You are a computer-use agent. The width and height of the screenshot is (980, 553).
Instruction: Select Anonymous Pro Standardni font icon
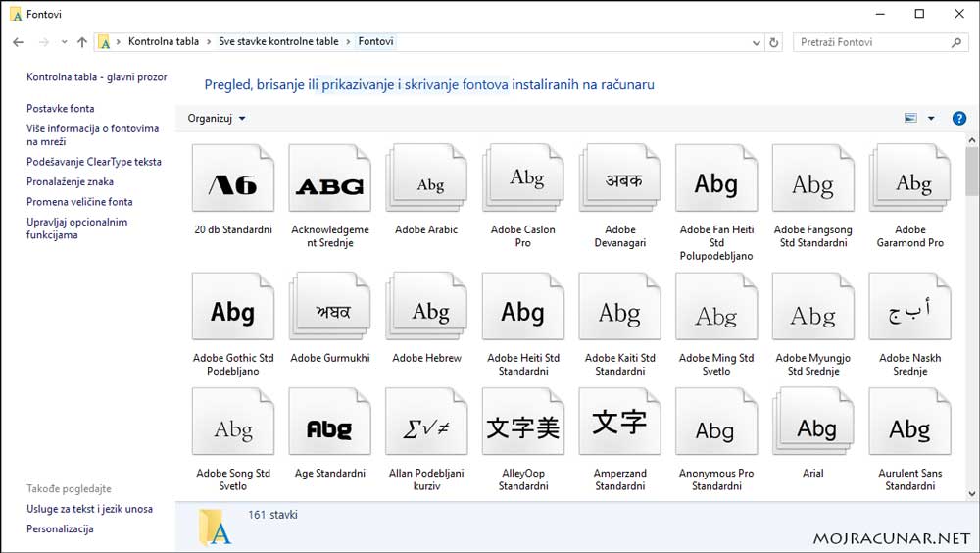pyautogui.click(x=716, y=422)
